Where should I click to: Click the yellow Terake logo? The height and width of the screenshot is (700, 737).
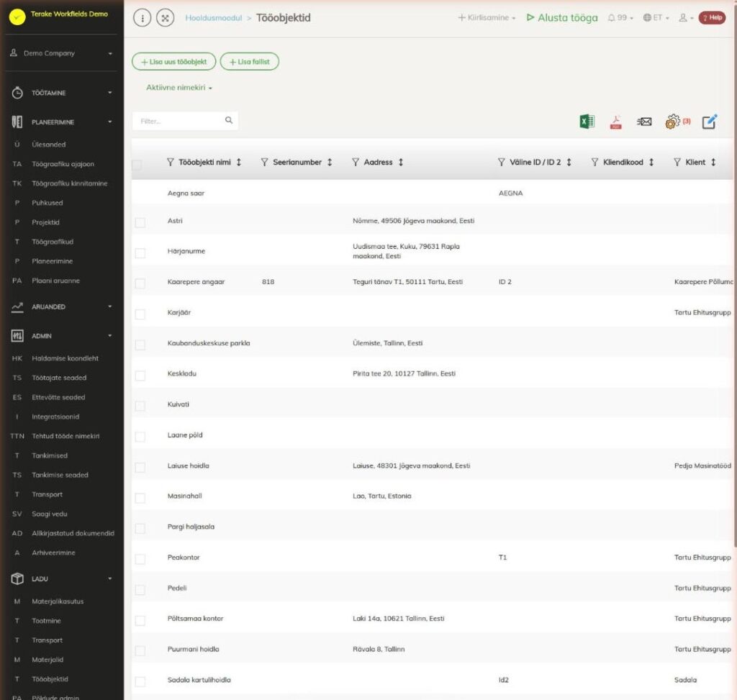pyautogui.click(x=17, y=17)
